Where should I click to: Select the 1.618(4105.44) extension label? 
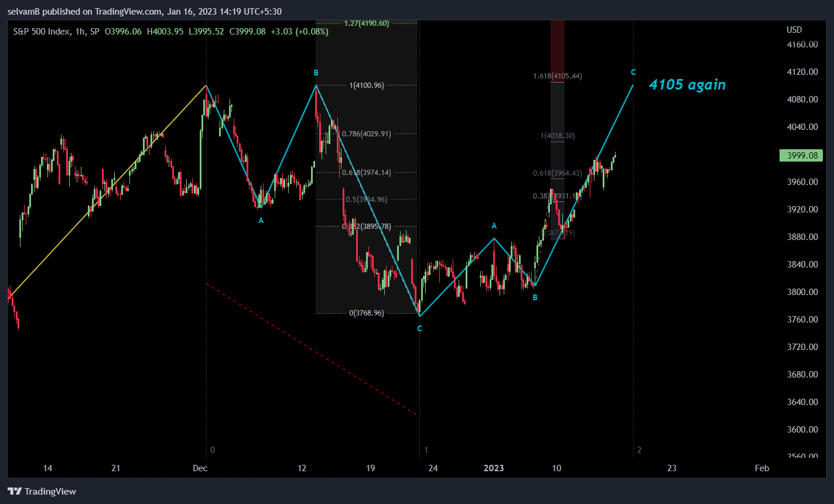click(x=557, y=76)
